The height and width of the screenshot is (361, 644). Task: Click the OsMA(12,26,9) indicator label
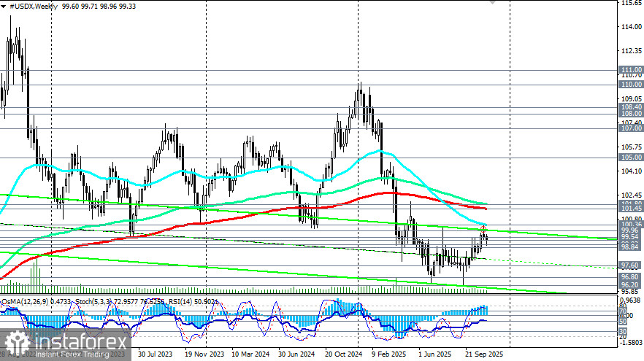[25, 301]
